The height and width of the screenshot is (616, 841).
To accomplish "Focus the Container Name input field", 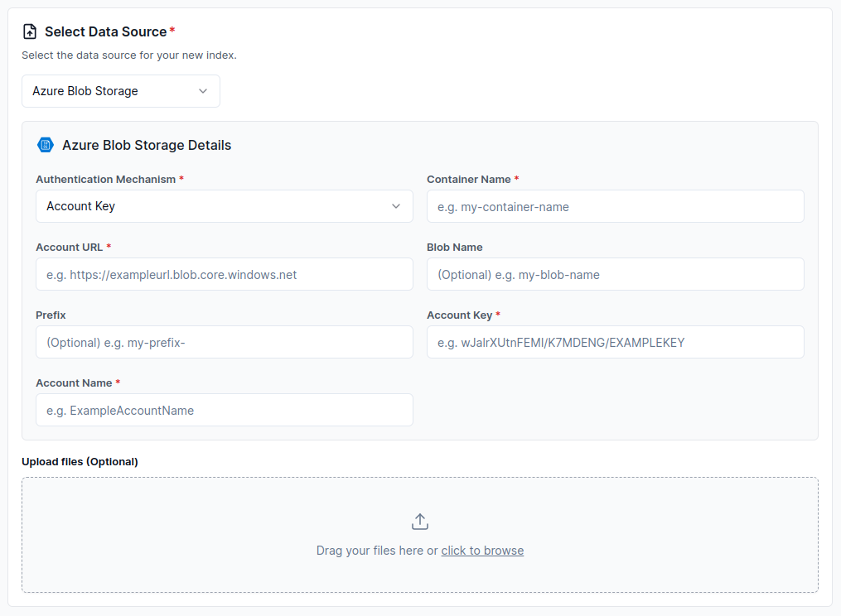I will coord(615,206).
